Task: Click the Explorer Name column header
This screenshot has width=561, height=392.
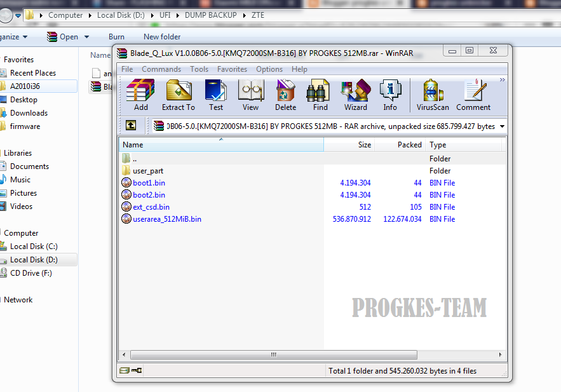Action: [100, 55]
